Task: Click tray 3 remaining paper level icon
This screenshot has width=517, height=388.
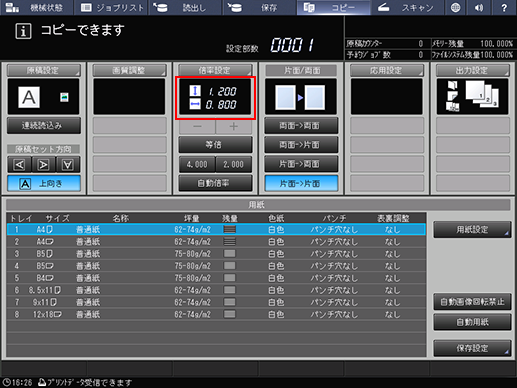Action: point(230,254)
